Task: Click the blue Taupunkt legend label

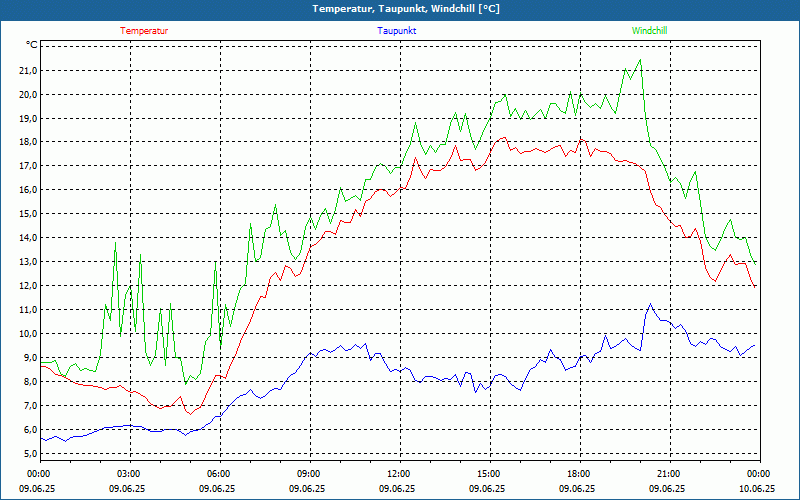Action: [396, 31]
